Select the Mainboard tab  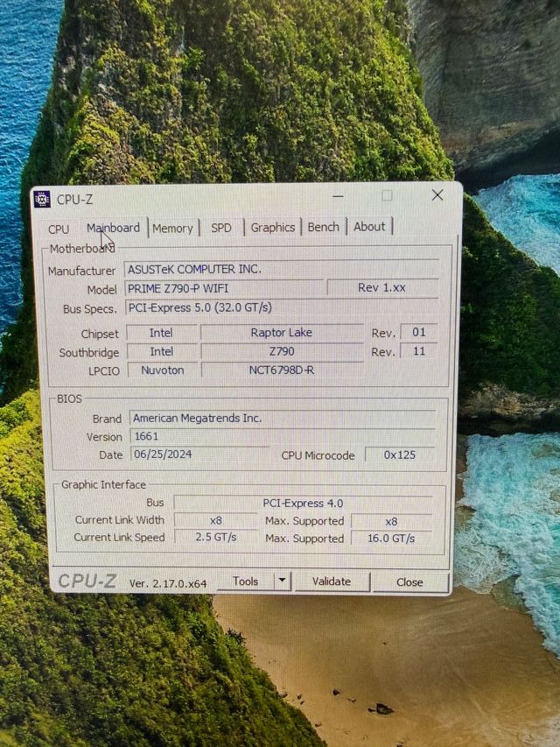[x=113, y=228]
